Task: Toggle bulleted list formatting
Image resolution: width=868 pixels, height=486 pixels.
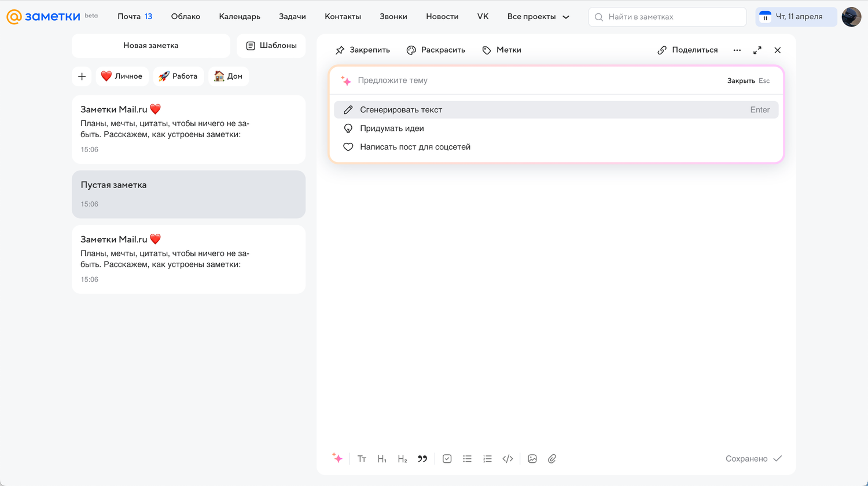Action: click(x=468, y=459)
